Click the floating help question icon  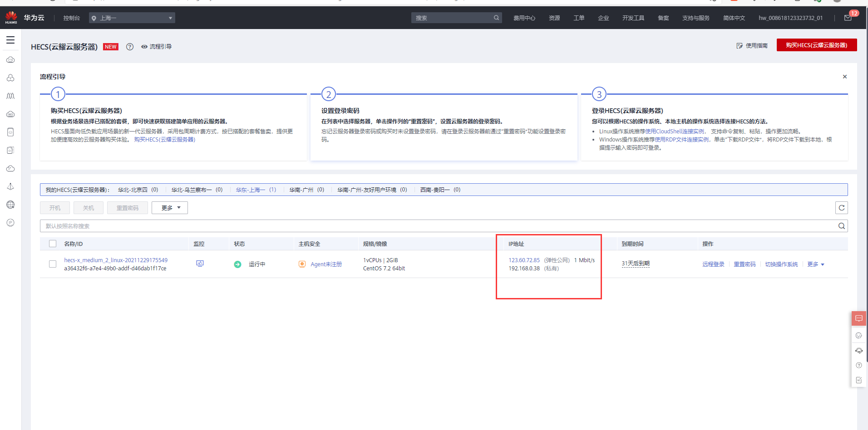[x=859, y=366]
